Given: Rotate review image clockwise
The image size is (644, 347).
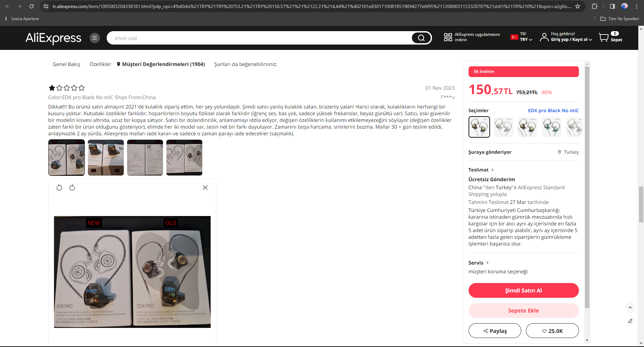Looking at the screenshot, I should coord(72,188).
